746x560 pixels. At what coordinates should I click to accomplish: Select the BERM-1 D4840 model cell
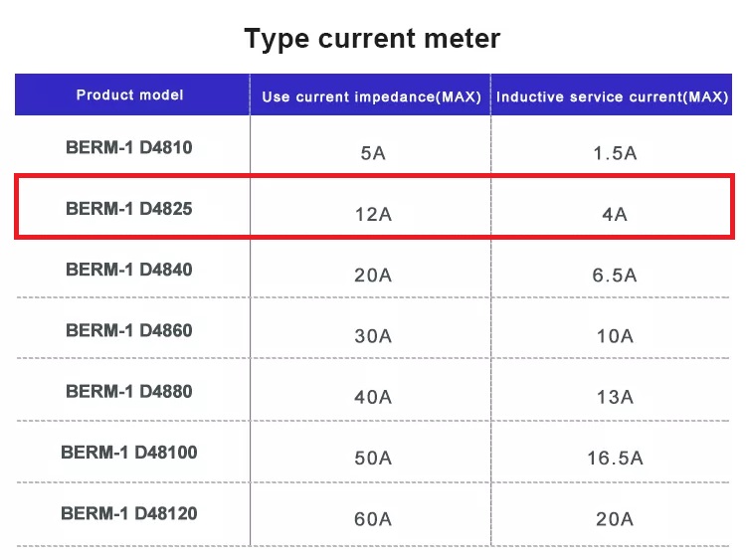click(x=129, y=270)
